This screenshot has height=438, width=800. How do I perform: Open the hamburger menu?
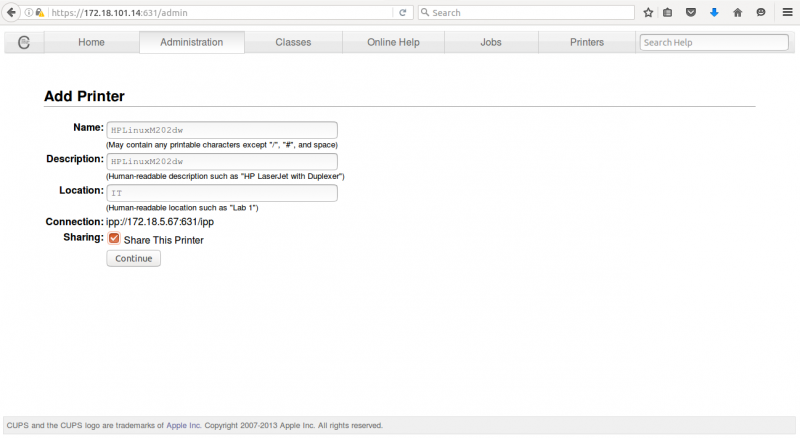788,13
